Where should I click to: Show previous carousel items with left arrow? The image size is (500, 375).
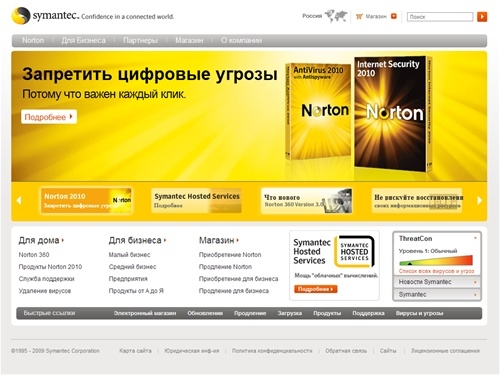(19, 200)
